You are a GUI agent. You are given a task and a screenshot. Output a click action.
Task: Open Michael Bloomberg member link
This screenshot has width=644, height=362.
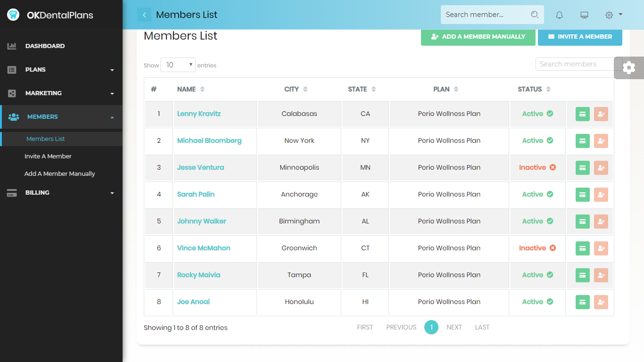coord(209,140)
